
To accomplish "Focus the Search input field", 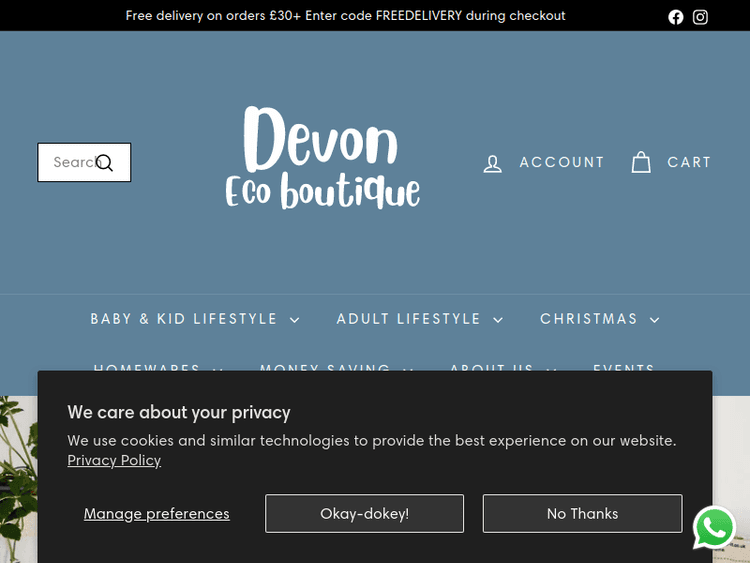I will point(84,162).
